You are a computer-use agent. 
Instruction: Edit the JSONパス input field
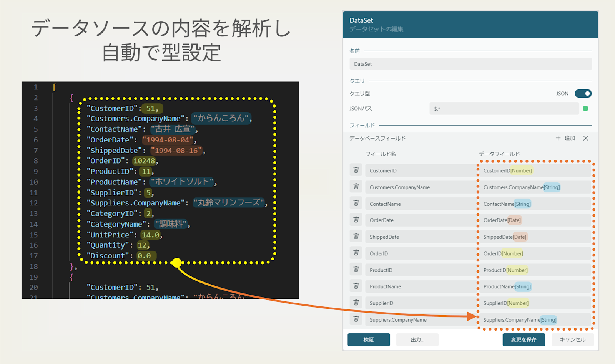(x=504, y=109)
